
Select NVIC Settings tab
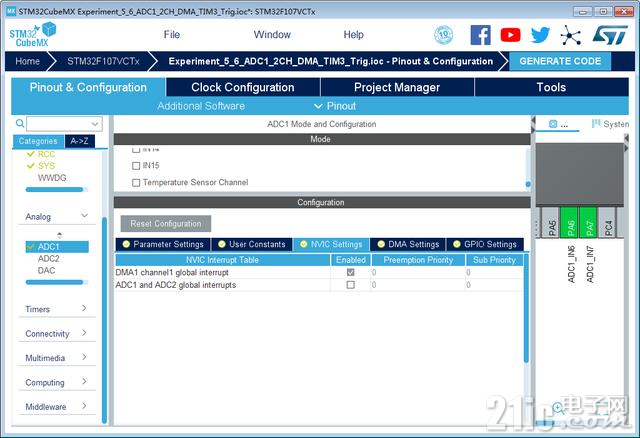tap(331, 245)
